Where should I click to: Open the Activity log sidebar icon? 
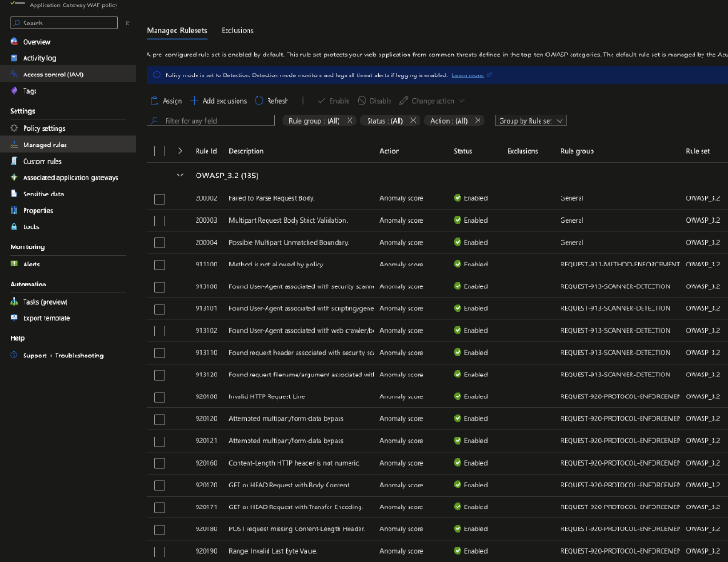(x=15, y=58)
